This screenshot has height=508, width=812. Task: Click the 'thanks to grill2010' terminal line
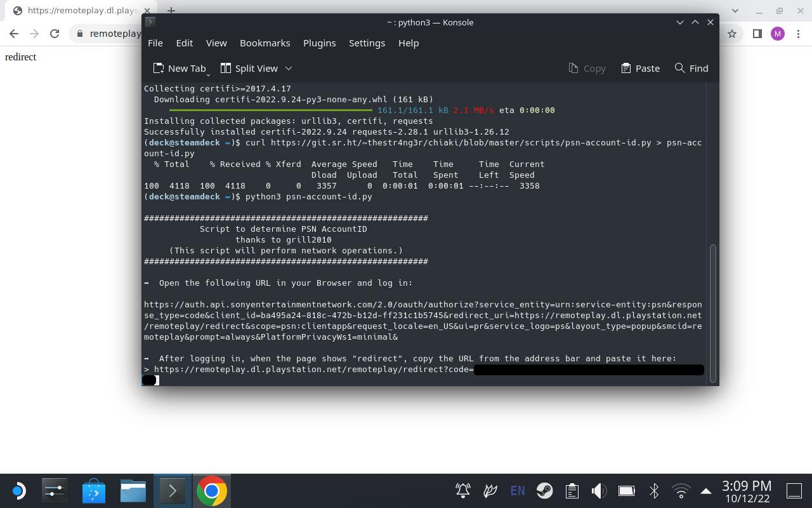pyautogui.click(x=283, y=240)
